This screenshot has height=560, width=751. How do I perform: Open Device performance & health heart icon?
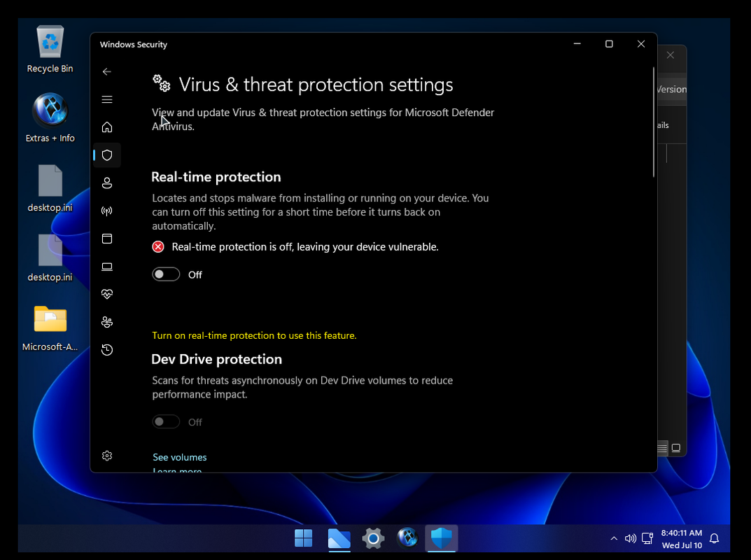pyautogui.click(x=107, y=294)
